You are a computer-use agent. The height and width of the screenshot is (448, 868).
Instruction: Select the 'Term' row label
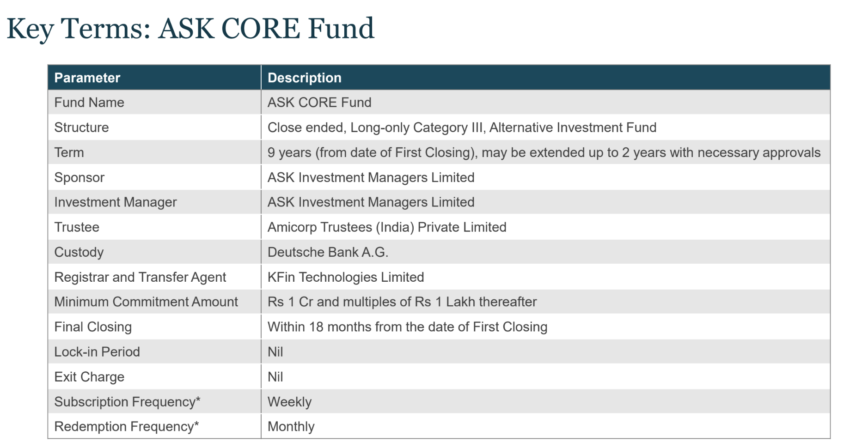tap(69, 152)
